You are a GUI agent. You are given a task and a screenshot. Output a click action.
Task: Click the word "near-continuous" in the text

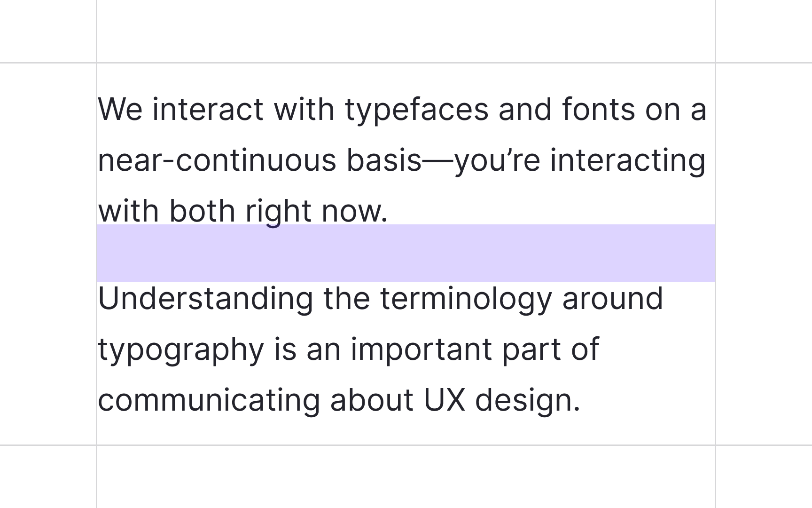coord(217,160)
